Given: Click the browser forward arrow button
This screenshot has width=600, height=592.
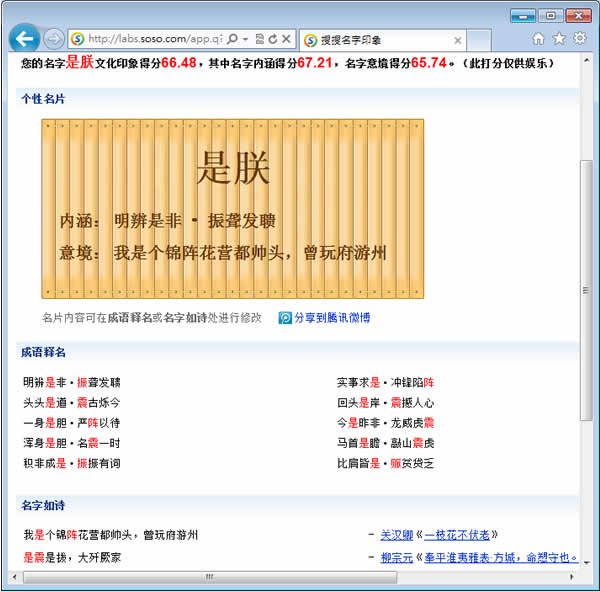Looking at the screenshot, I should click(53, 39).
